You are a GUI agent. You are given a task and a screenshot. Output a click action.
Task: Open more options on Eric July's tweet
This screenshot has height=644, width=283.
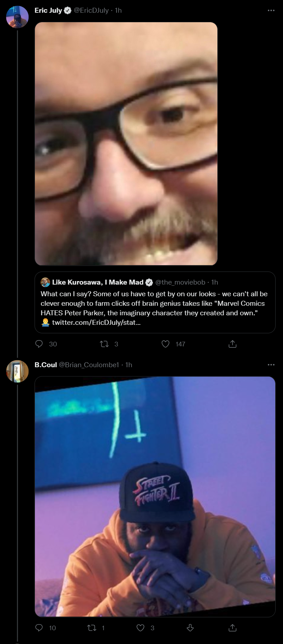tap(271, 11)
